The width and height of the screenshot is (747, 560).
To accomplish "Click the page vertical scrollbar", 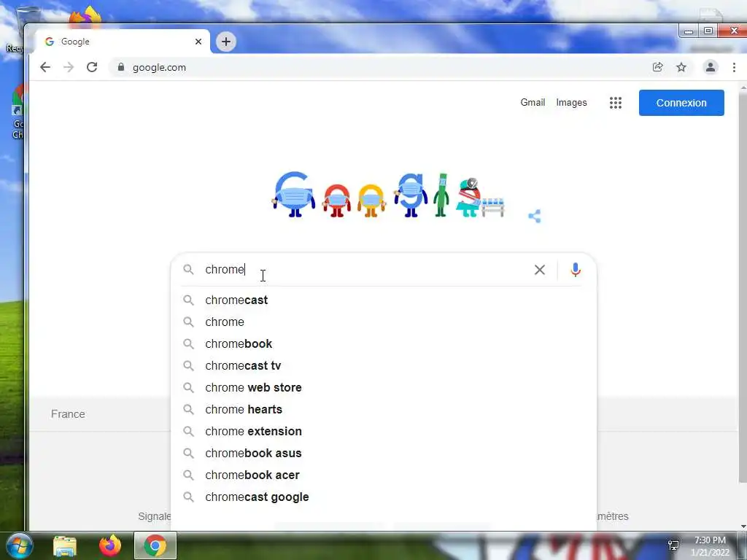I will tap(743, 286).
